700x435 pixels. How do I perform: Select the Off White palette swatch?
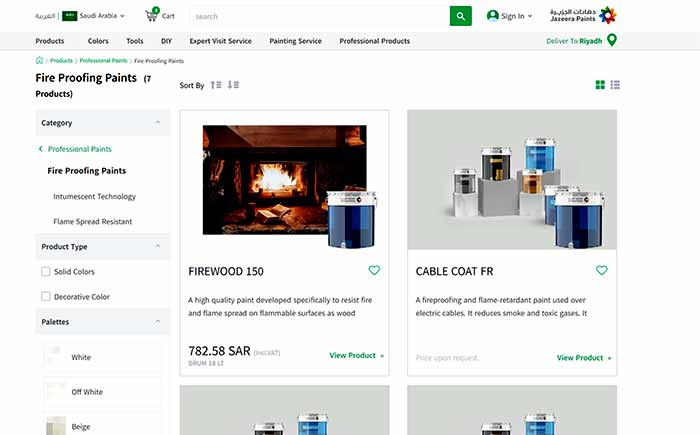(102, 392)
